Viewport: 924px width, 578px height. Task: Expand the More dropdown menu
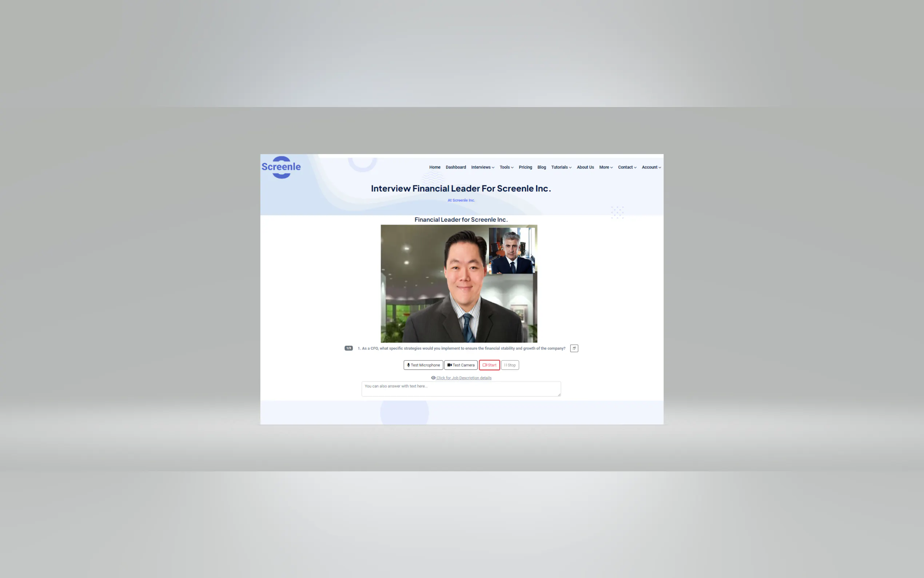coord(606,167)
